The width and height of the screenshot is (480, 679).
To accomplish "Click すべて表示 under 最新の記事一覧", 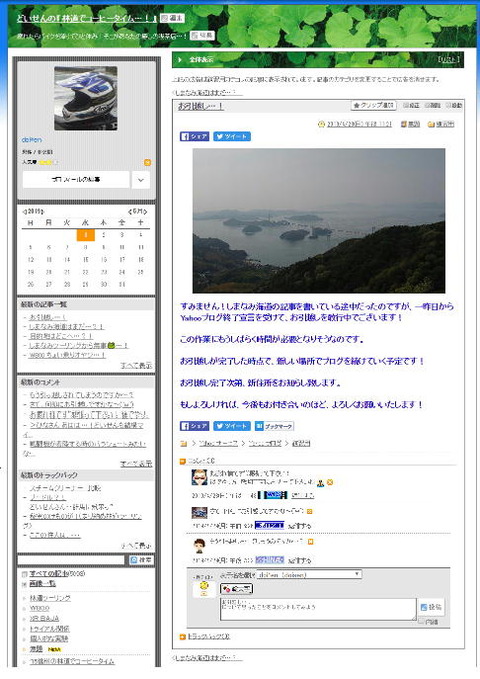I will 136,365.
